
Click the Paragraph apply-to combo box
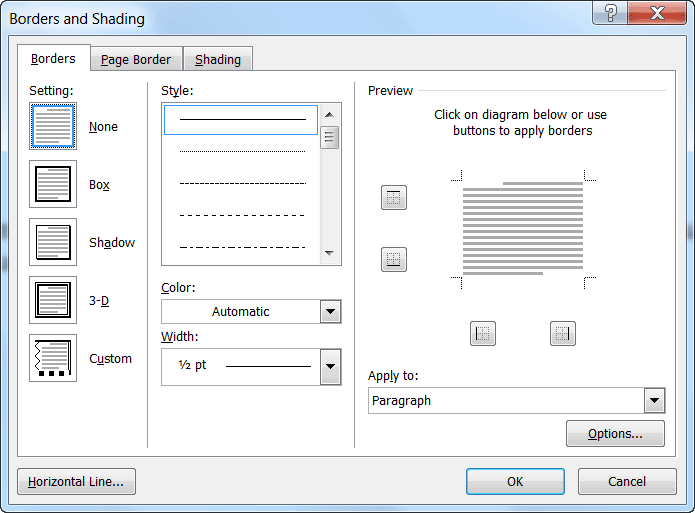(516, 401)
